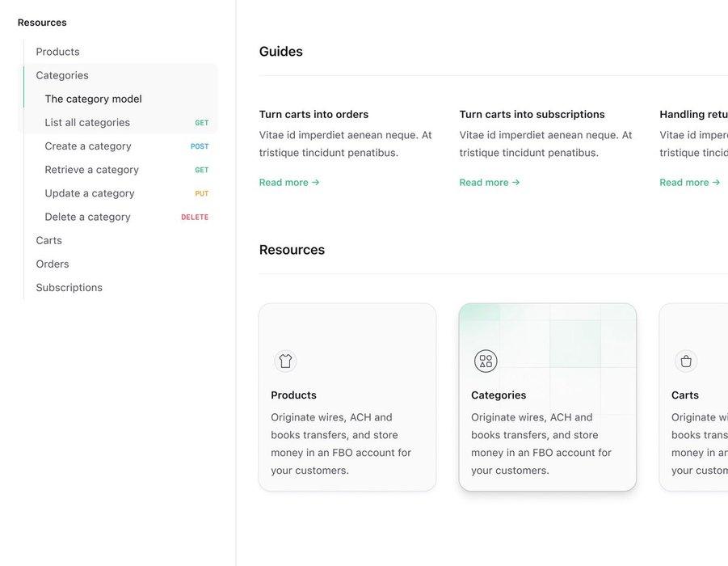Expand the Orders sidebar section
728x566 pixels.
click(x=53, y=264)
